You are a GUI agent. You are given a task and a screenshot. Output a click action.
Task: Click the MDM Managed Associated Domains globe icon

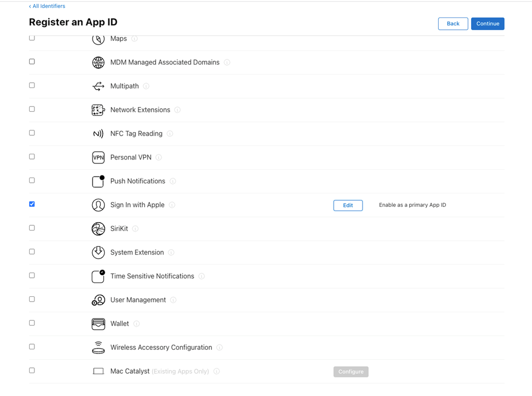98,63
